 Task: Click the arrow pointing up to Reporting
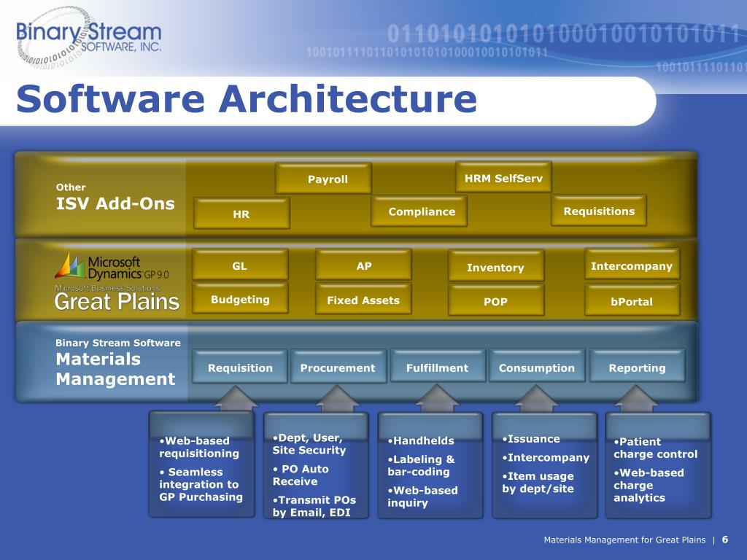pos(636,397)
